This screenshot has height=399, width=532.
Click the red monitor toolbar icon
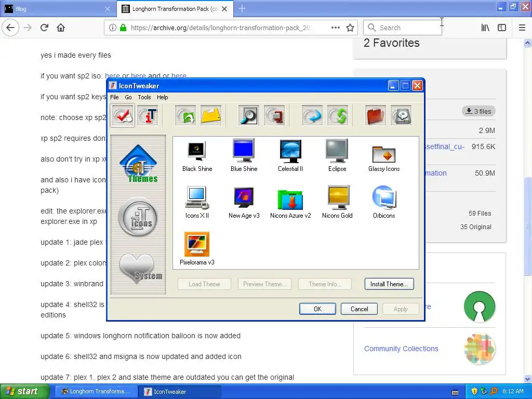point(274,116)
